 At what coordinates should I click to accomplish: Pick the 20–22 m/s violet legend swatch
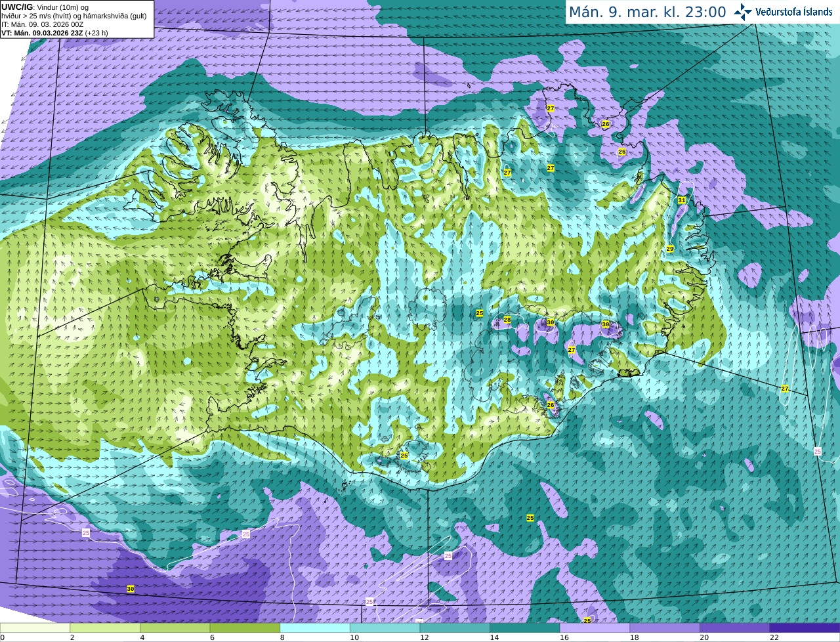(x=735, y=628)
